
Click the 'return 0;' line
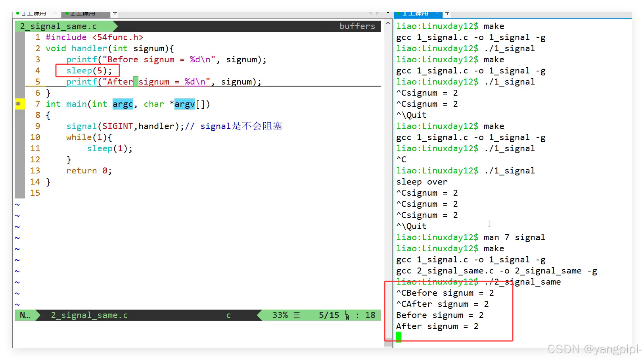[x=89, y=171]
